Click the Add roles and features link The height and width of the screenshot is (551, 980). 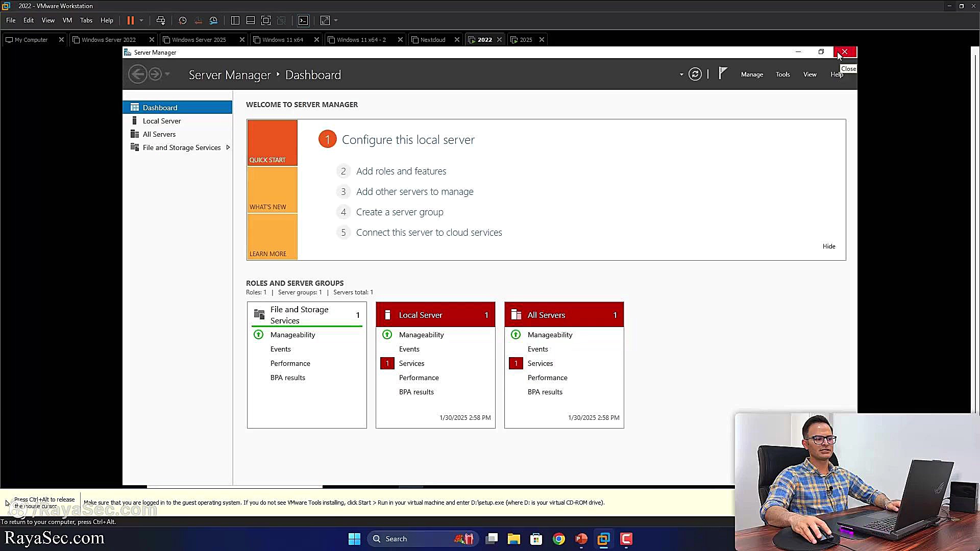(401, 171)
